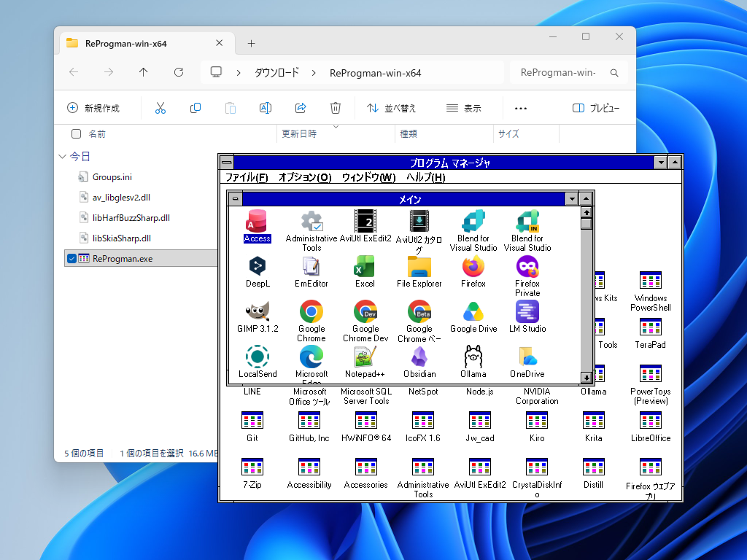Open the TeraPad program group
747x560 pixels.
click(x=650, y=333)
